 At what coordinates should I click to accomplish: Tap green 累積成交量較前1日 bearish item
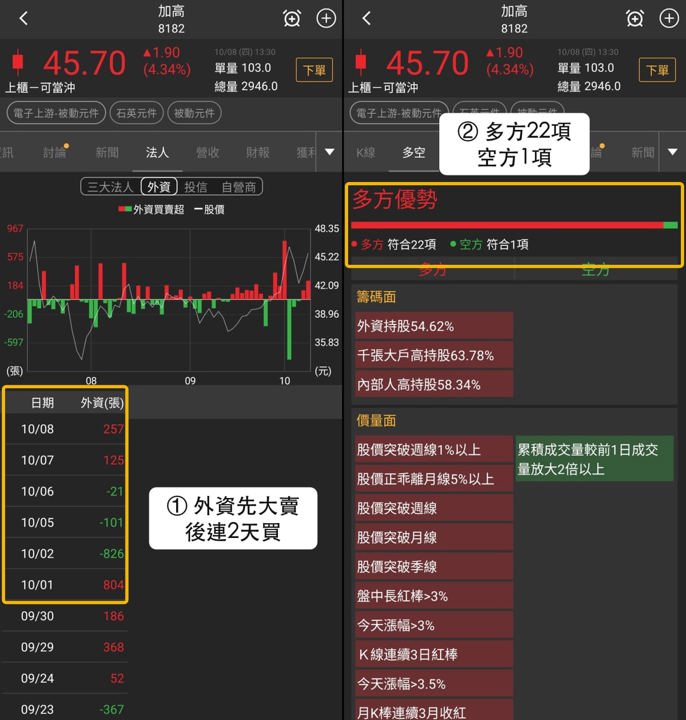[x=595, y=459]
